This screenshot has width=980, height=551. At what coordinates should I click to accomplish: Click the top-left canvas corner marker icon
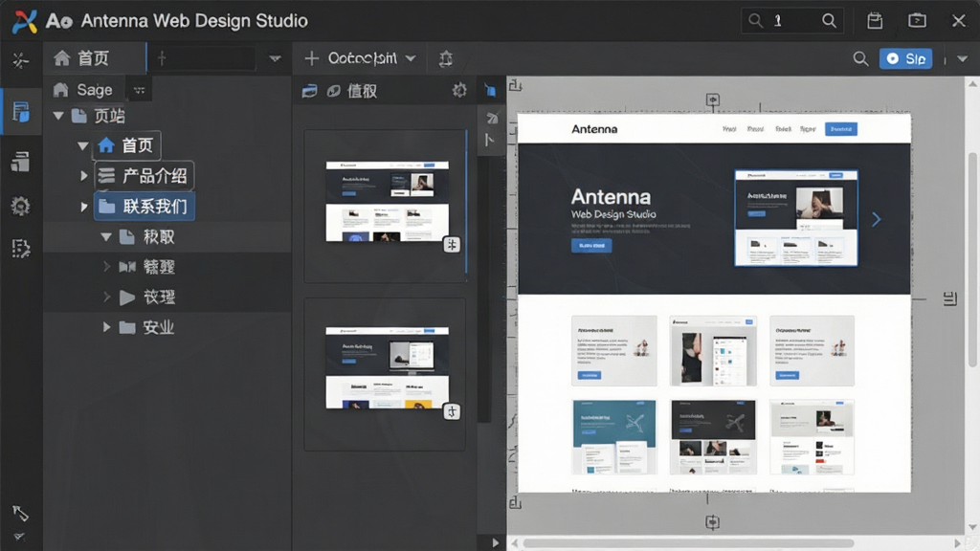[x=515, y=85]
